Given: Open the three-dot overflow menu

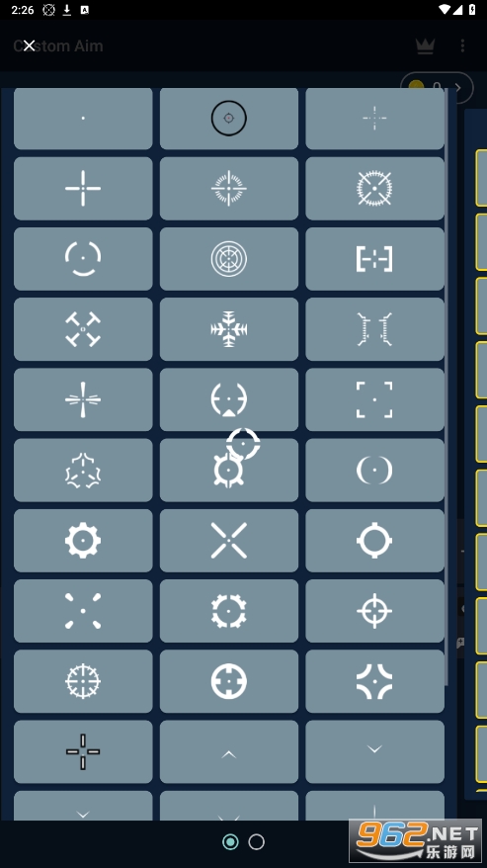Looking at the screenshot, I should click(x=462, y=45).
